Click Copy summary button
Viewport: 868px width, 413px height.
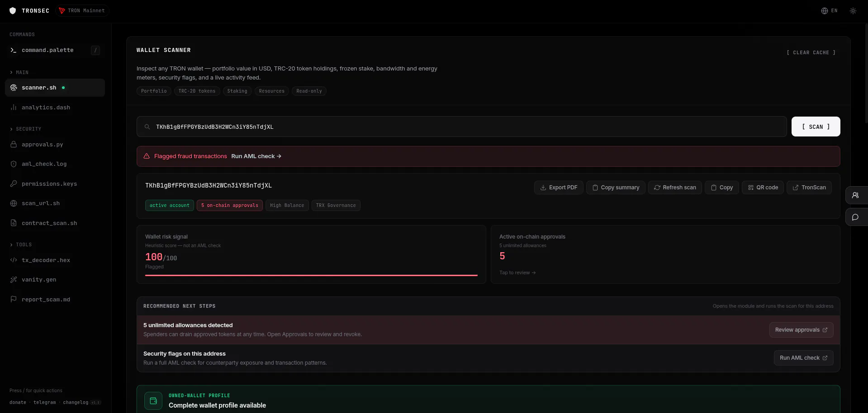pos(616,188)
